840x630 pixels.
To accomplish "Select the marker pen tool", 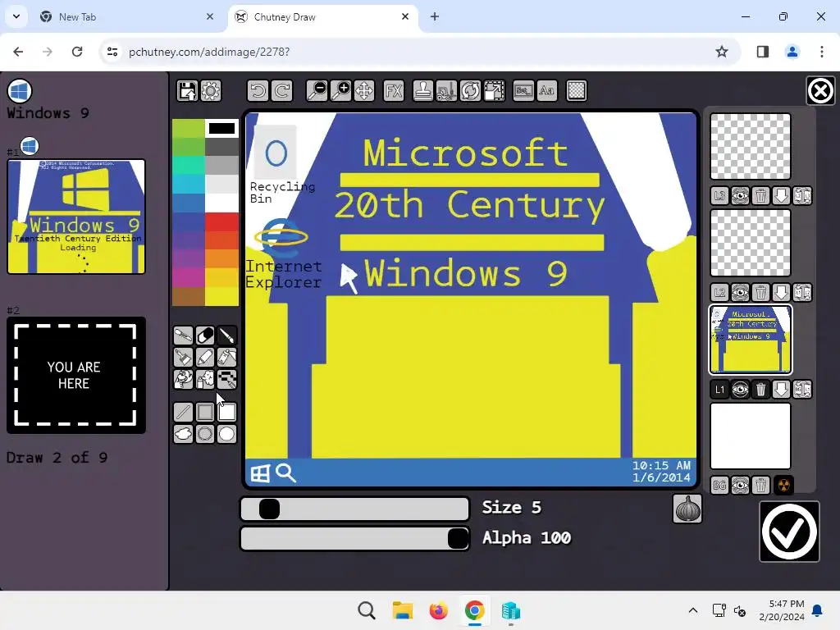I will [204, 358].
